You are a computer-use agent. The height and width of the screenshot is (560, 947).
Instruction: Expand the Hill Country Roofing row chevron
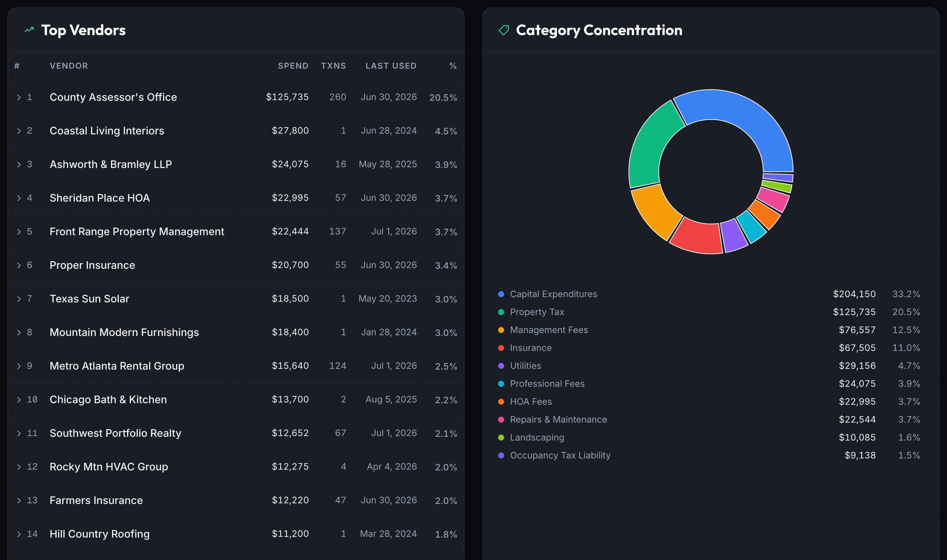click(19, 534)
